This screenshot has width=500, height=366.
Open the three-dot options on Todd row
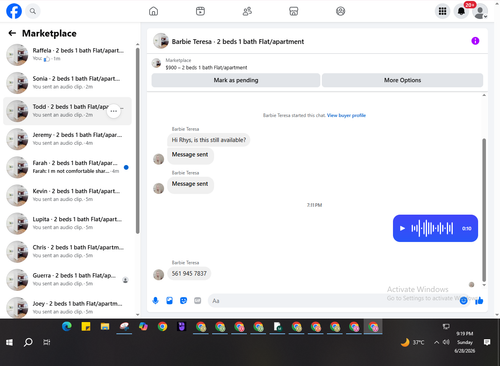[114, 111]
